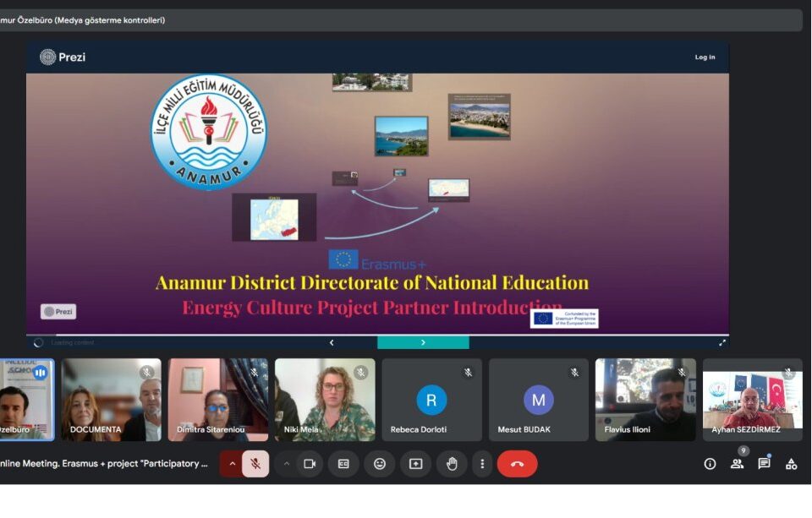Click the Prezi logo in the header

(63, 57)
